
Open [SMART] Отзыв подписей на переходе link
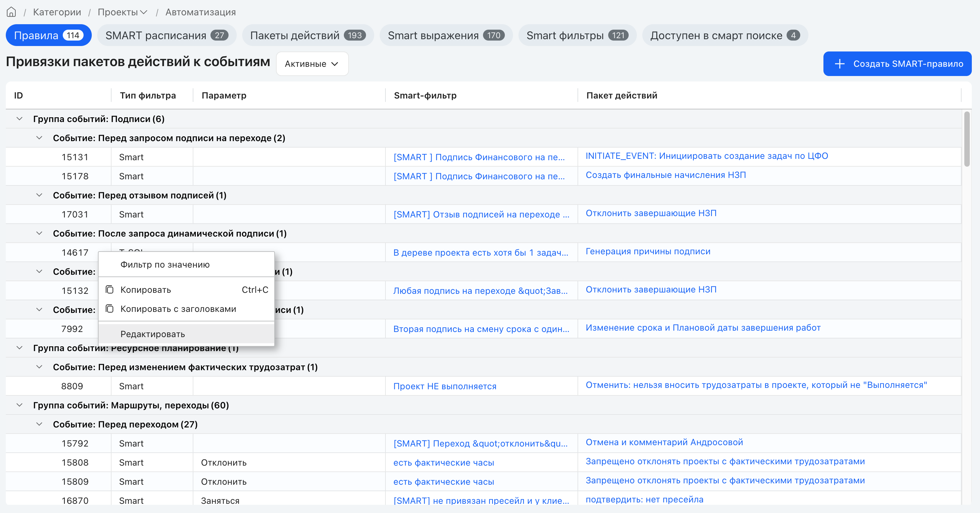point(481,214)
